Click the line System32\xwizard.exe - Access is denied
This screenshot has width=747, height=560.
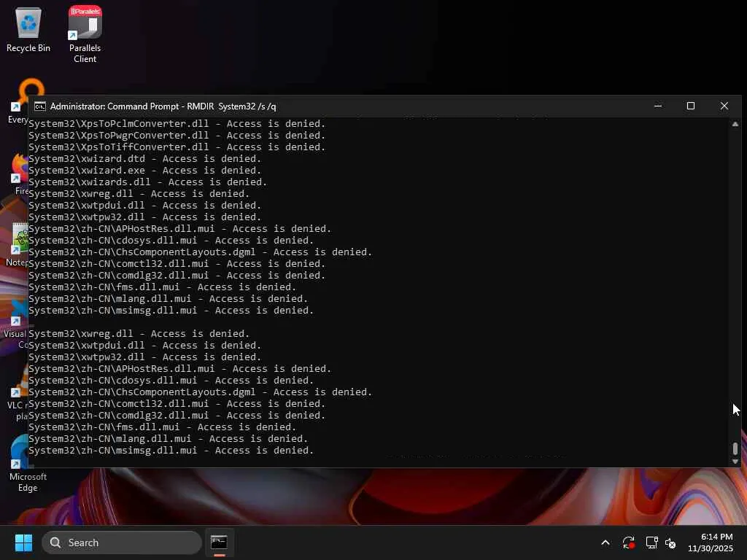pyautogui.click(x=145, y=171)
